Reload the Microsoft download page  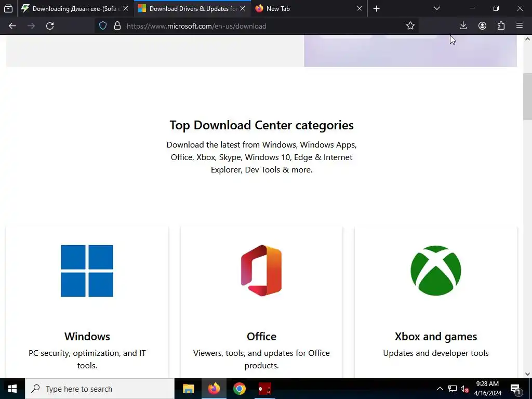[x=50, y=26]
